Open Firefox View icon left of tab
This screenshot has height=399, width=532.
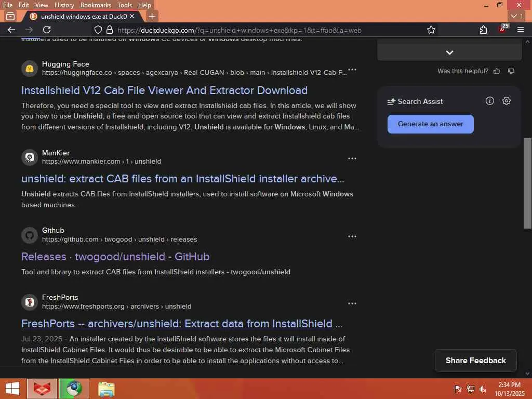pos(10,16)
